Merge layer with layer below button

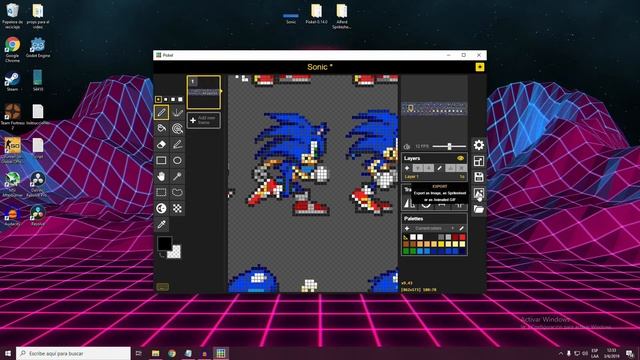451,168
